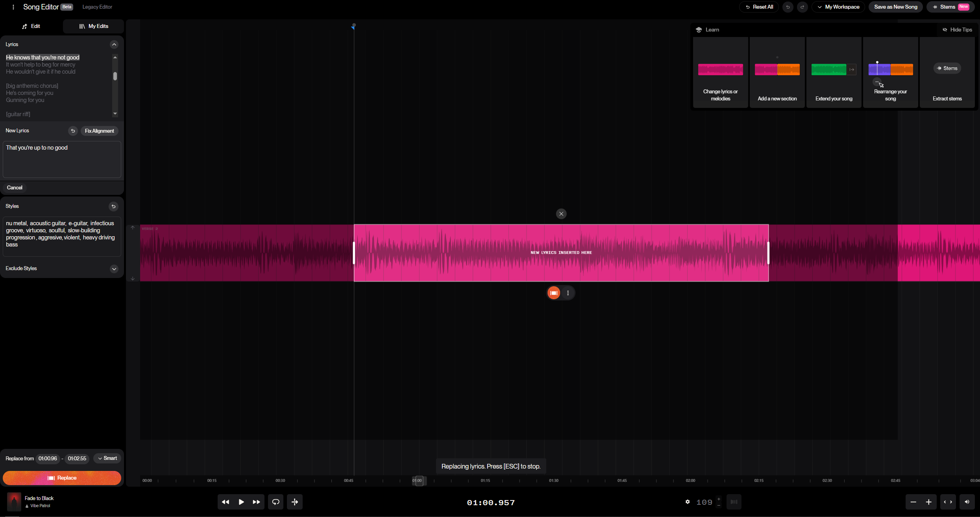
Task: Fast forward the song
Action: point(257,502)
